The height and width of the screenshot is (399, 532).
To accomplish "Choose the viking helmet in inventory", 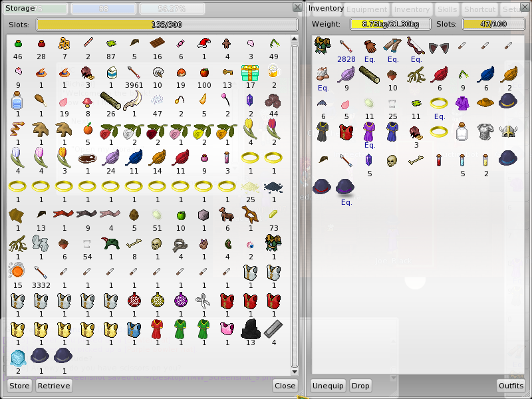I will [x=508, y=132].
